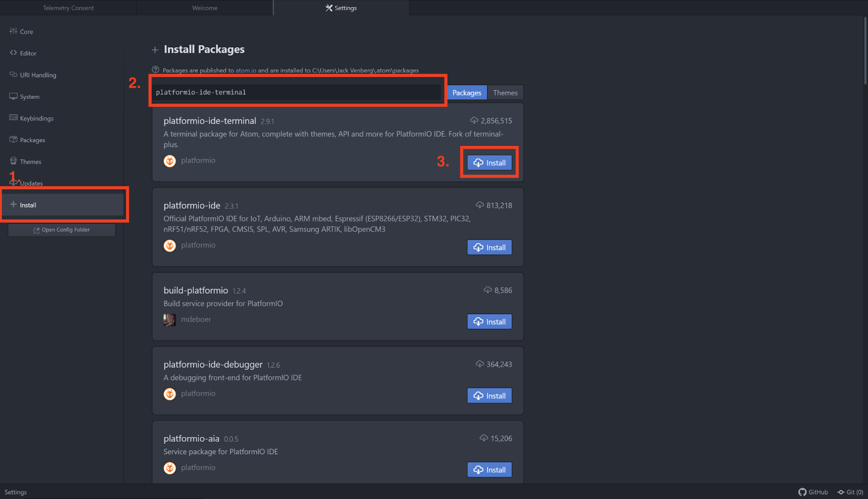This screenshot has height=499, width=868.
Task: Install the platformio-ide-terminal package
Action: [489, 163]
